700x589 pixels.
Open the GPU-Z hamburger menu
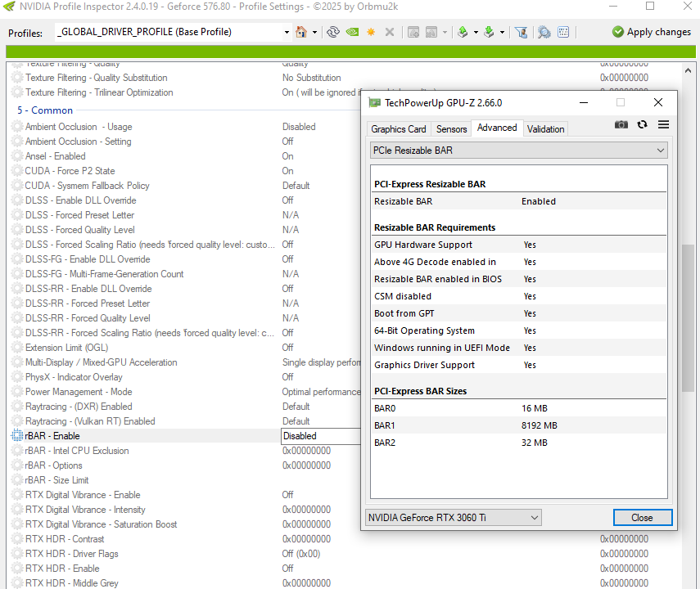point(663,124)
